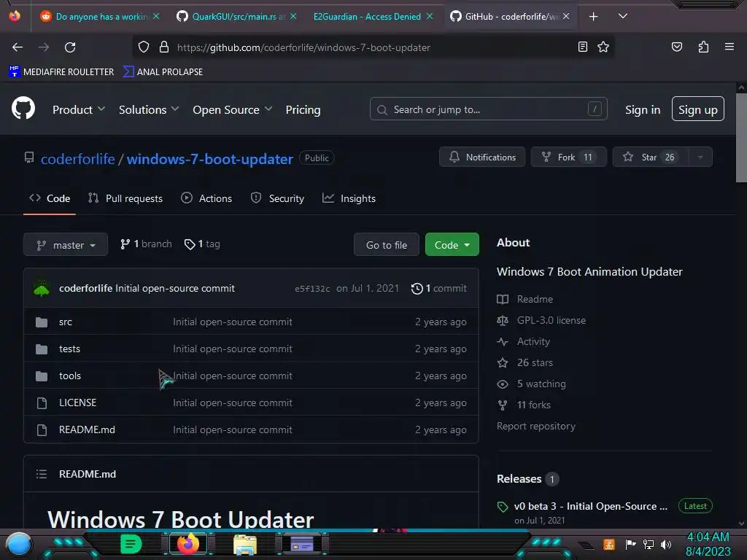View the 1 branch link
Image resolution: width=747 pixels, height=560 pixels.
coord(146,244)
